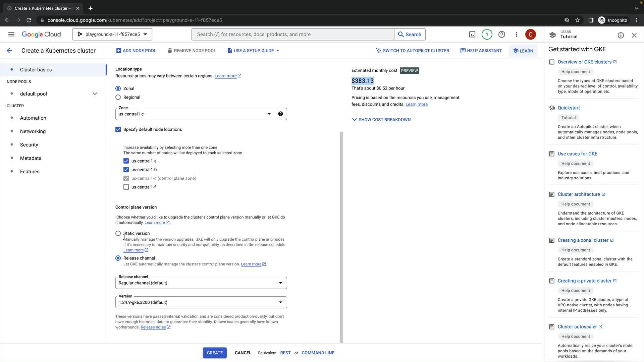Open the Networking section
This screenshot has height=362, width=644.
(33, 131)
